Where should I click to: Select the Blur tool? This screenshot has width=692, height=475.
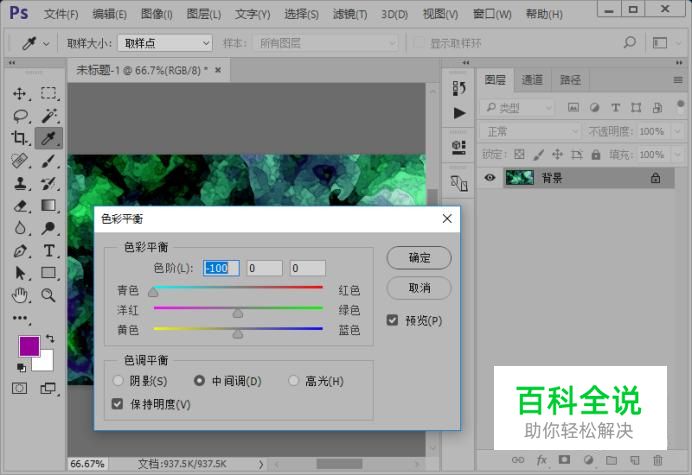coord(19,228)
